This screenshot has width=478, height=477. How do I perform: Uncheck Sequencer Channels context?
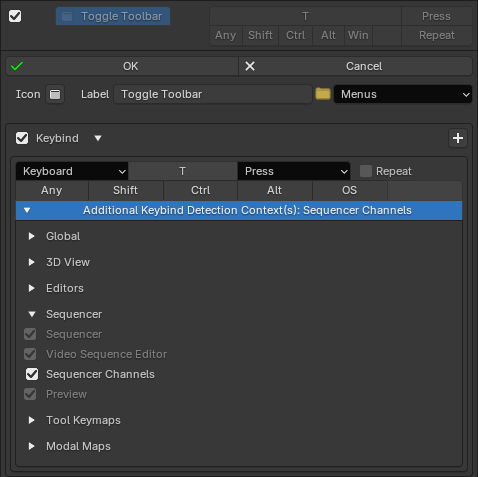pyautogui.click(x=32, y=374)
